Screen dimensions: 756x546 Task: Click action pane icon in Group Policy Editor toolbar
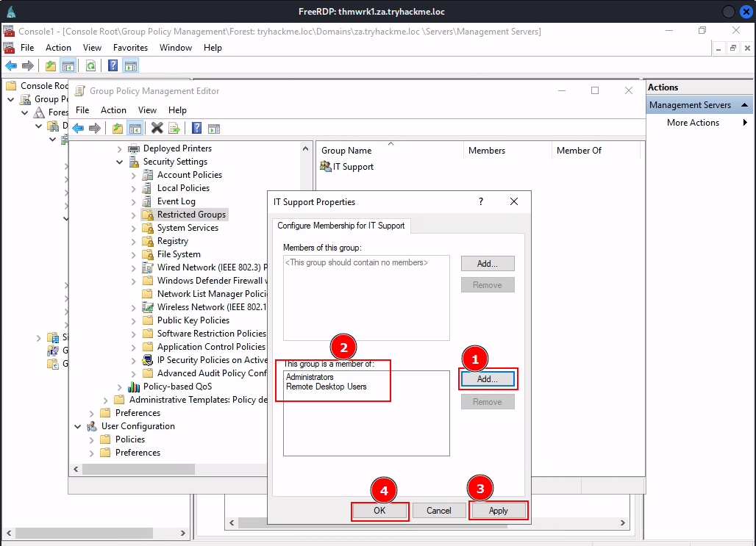point(214,129)
